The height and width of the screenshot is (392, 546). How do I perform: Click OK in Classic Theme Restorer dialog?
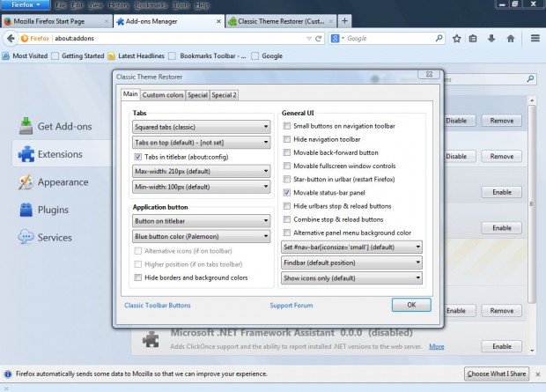(x=411, y=305)
